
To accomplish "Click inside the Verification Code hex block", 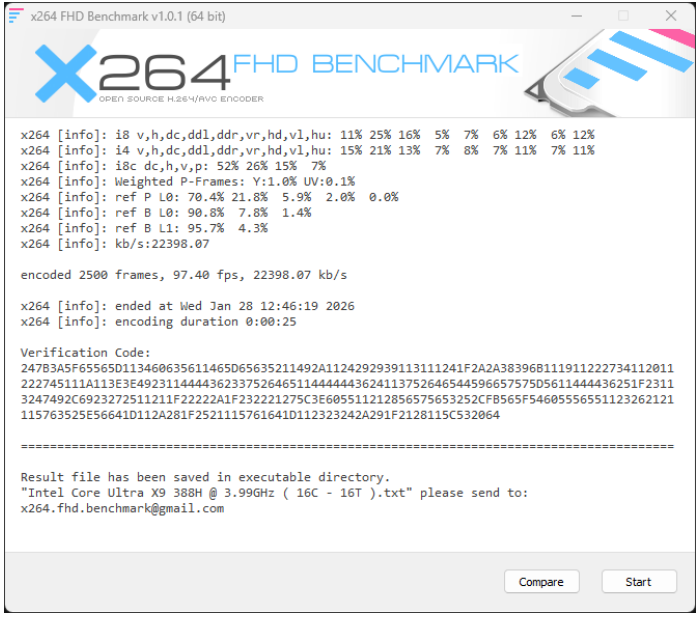I will pos(347,391).
